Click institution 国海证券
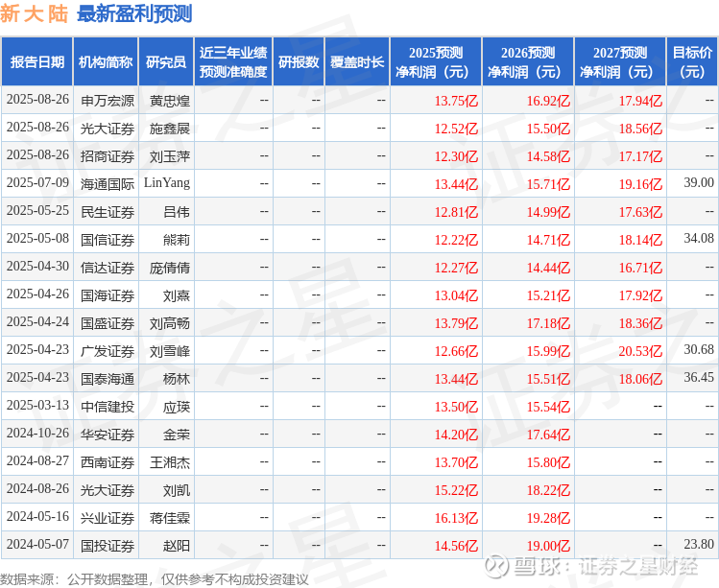719x588 pixels. coord(108,295)
